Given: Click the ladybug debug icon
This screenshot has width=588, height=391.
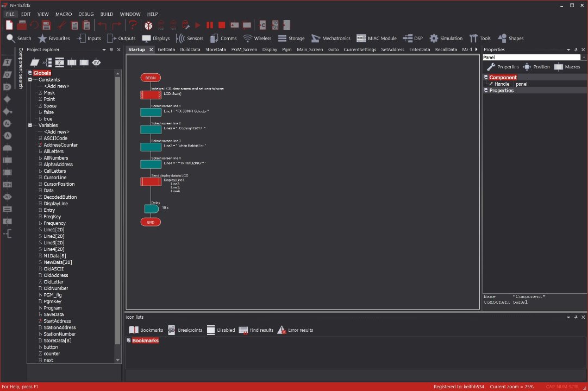Looking at the screenshot, I should tap(148, 25).
